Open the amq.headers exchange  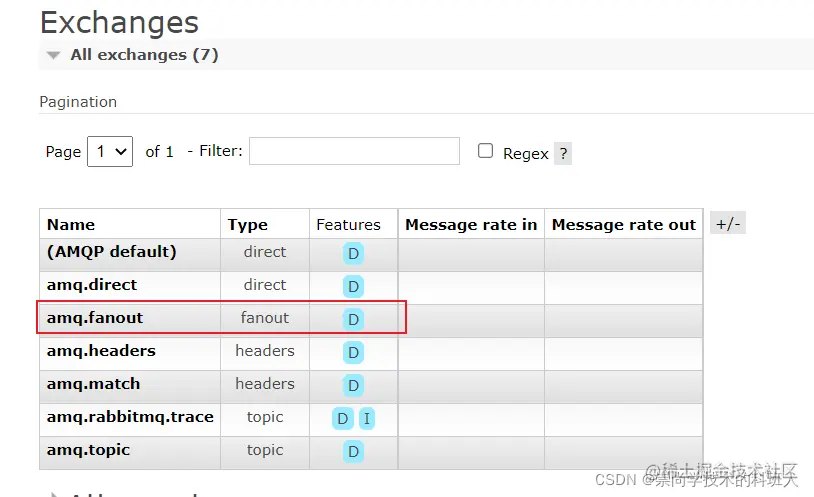coord(101,351)
